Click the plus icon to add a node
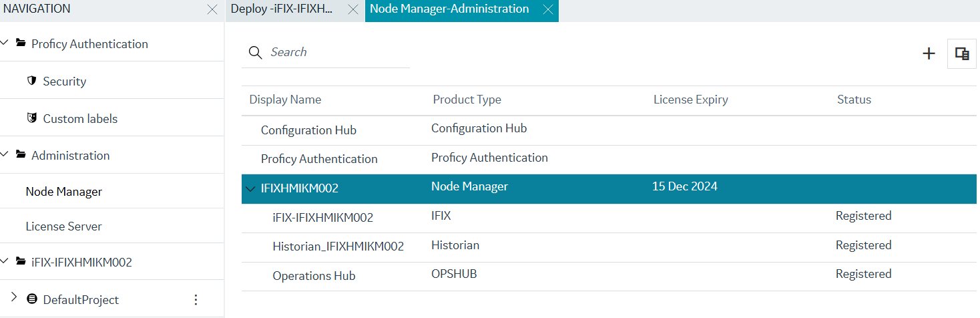980x318 pixels. pos(928,54)
